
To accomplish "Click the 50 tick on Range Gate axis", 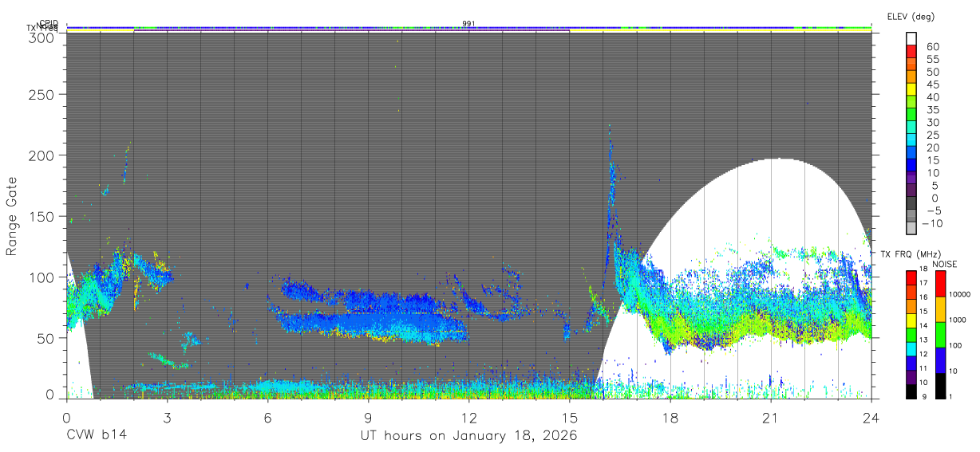I will click(44, 337).
